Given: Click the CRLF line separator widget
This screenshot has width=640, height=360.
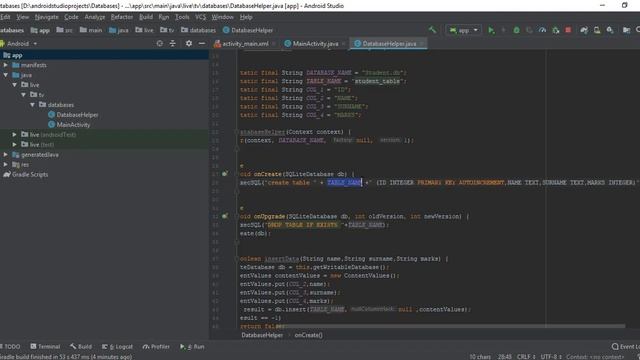Looking at the screenshot, I should (526, 357).
